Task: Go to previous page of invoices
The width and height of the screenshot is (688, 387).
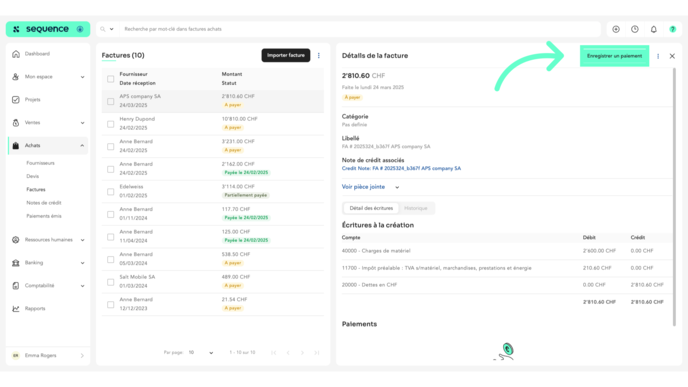Action: (288, 353)
